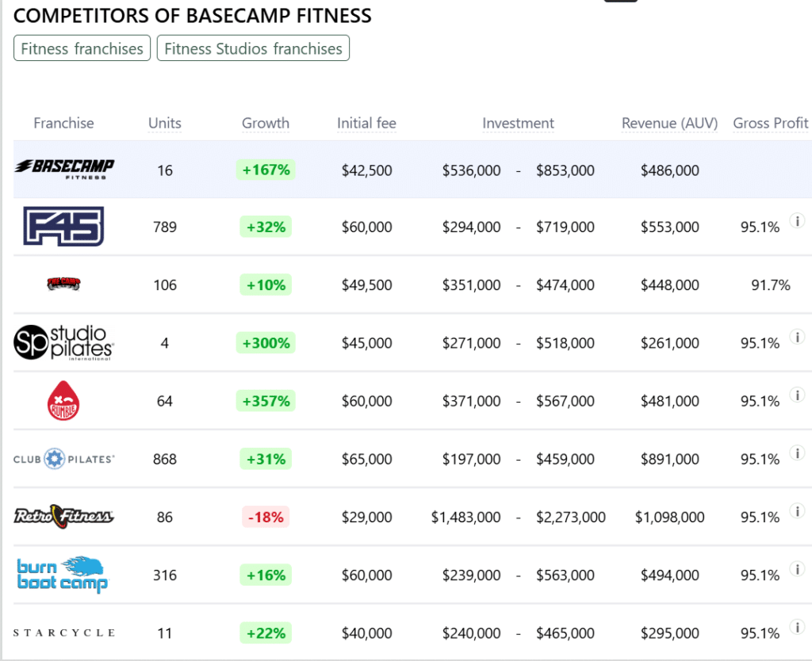Click the +16% growth badge
Image resolution: width=812 pixels, height=661 pixels.
(266, 575)
